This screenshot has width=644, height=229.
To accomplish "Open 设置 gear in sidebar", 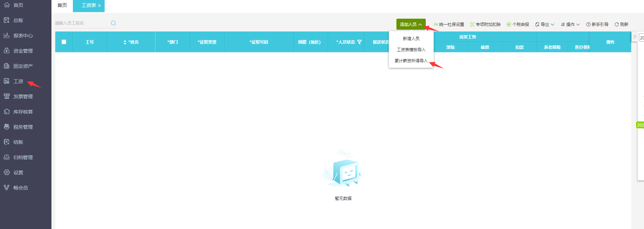I will (x=7, y=172).
